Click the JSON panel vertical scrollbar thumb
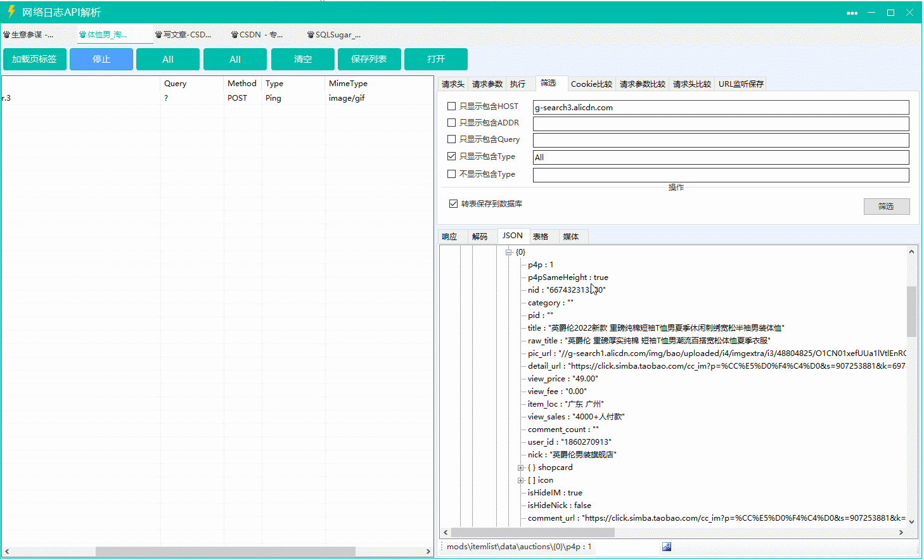924x560 pixels. click(911, 311)
